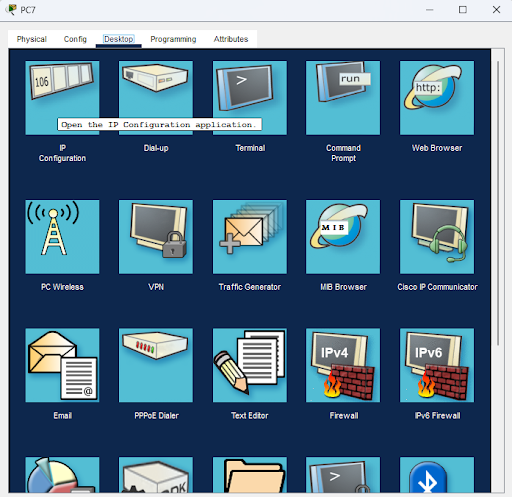The height and width of the screenshot is (497, 512).
Task: Close the PC7 window
Action: click(x=496, y=10)
